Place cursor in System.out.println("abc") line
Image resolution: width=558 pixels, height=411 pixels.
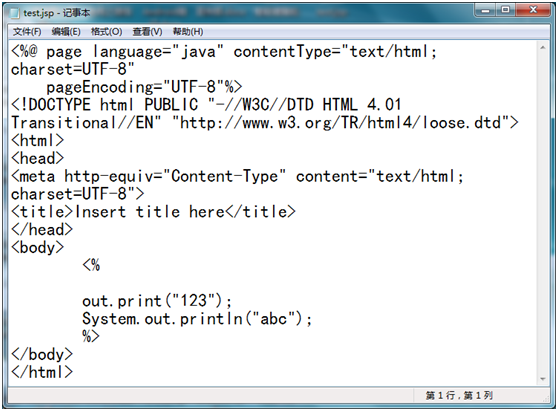point(197,319)
